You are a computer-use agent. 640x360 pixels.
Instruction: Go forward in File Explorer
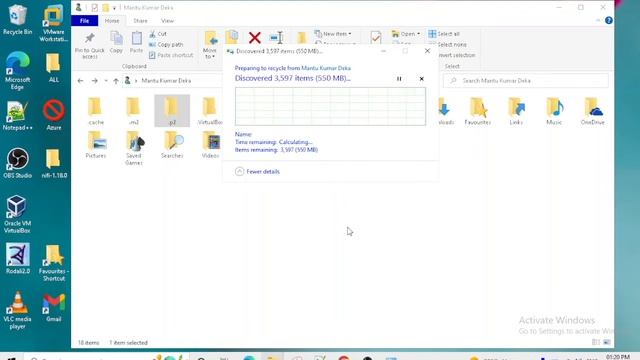(94, 81)
